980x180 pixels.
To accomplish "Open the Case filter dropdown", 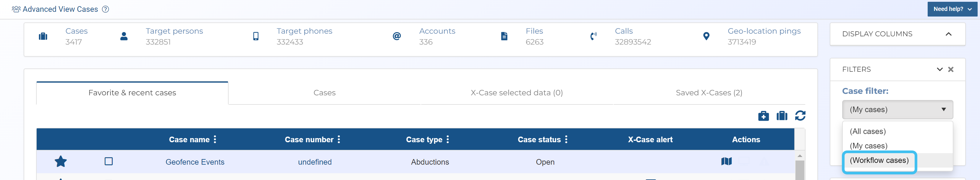I will (x=897, y=110).
